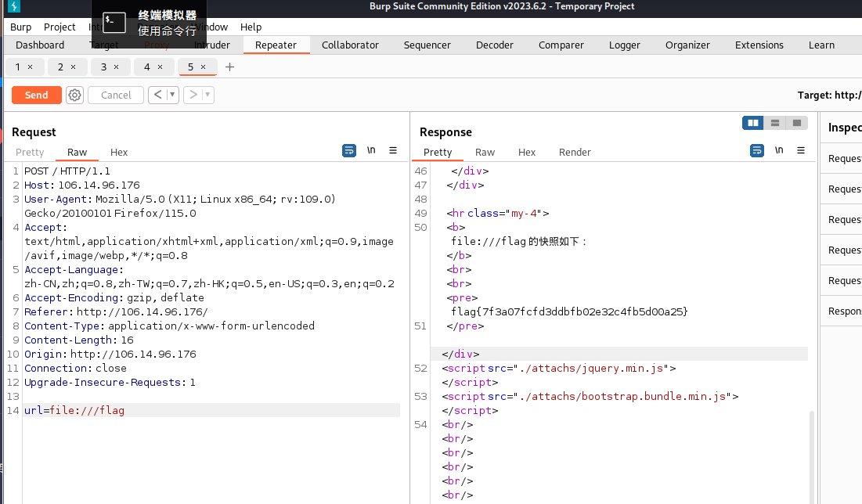
Task: Open Request panel hamburger options menu
Action: tap(392, 150)
